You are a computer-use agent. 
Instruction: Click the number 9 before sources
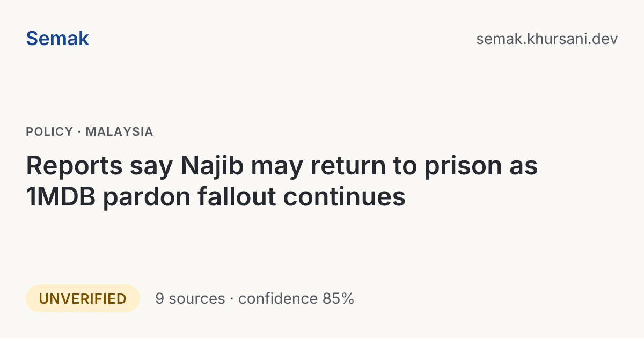tap(159, 298)
